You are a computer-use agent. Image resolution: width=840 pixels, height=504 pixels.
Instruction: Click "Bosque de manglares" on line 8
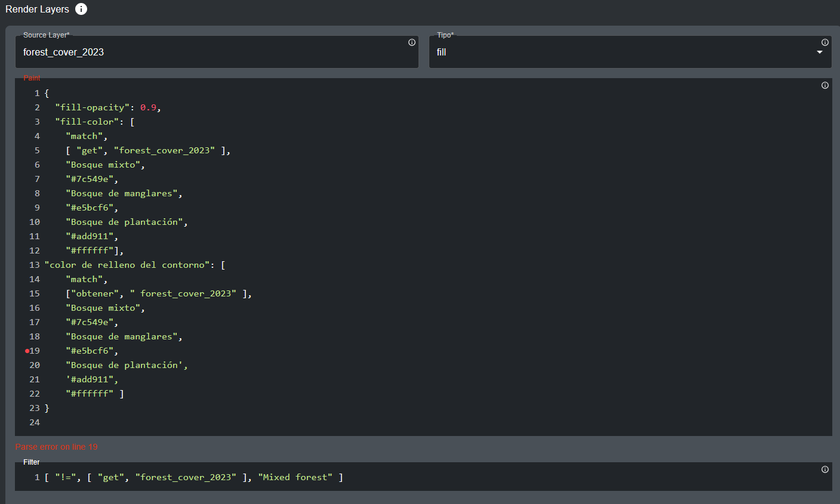coord(122,193)
